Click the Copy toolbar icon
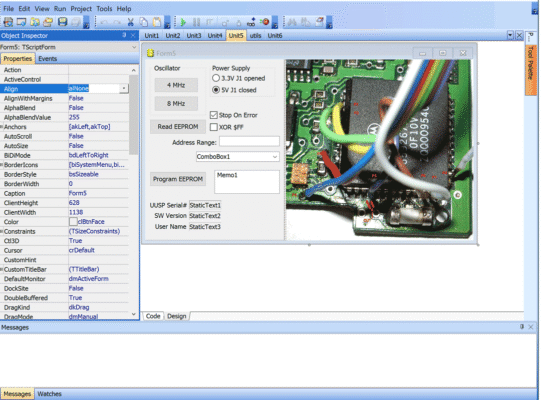The width and height of the screenshot is (541, 400). click(144, 22)
